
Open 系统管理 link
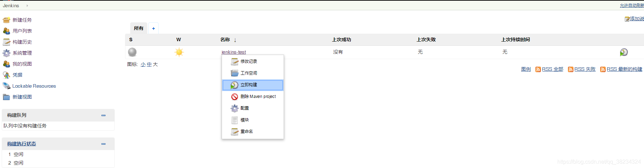click(x=22, y=53)
